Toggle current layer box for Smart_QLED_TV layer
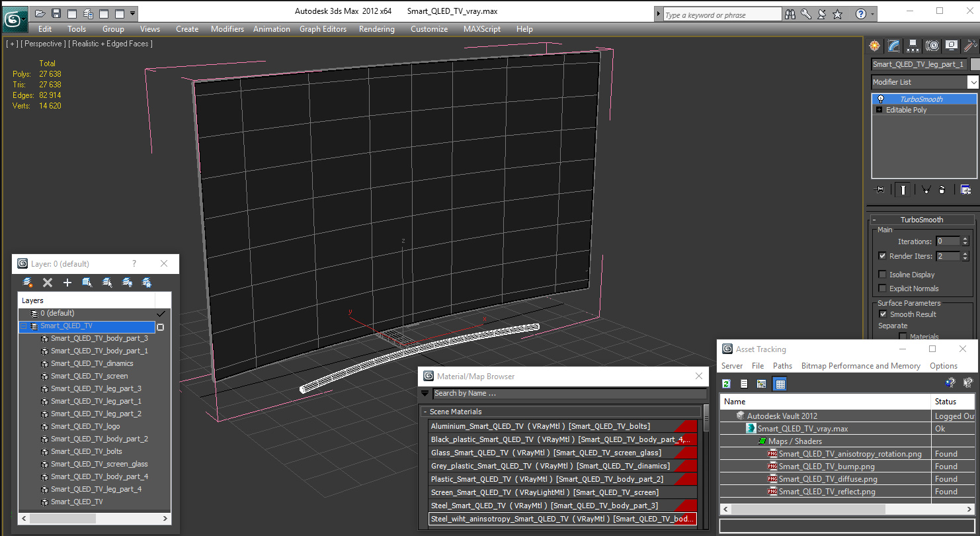 tap(160, 327)
